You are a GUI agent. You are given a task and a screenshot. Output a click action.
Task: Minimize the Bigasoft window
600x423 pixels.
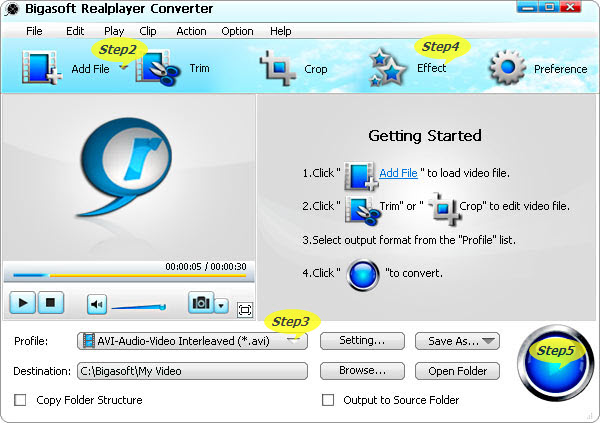(527, 7)
